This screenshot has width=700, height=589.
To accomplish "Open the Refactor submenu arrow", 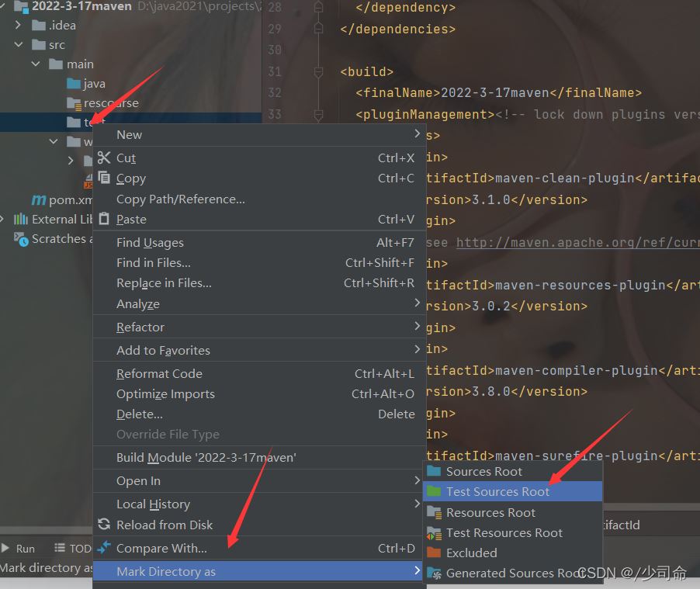I will (x=417, y=327).
